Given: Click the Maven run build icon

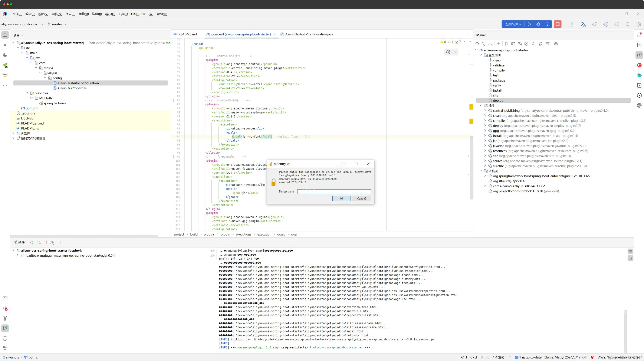Looking at the screenshot, I should tap(506, 44).
